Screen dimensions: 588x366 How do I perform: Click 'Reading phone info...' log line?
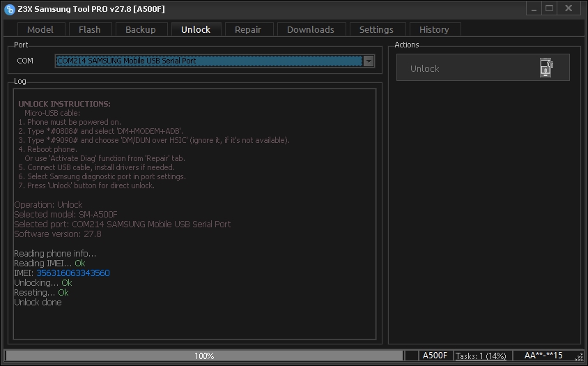(55, 253)
